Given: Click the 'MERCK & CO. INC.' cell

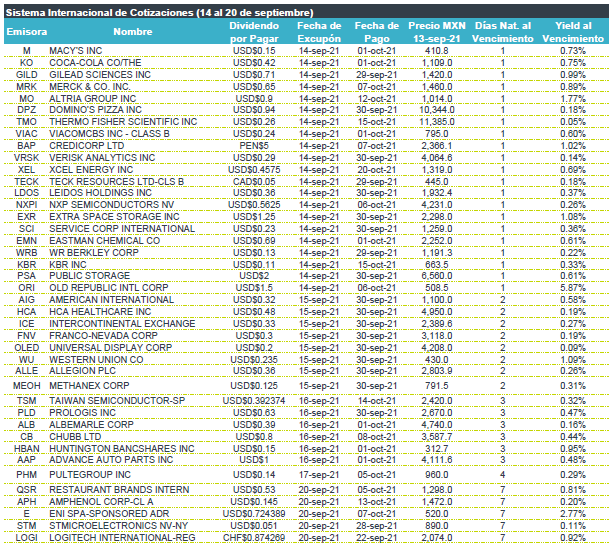Looking at the screenshot, I should 90,87.
